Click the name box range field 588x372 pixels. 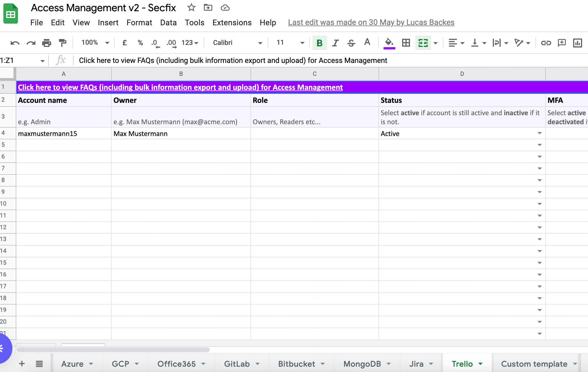(22, 60)
